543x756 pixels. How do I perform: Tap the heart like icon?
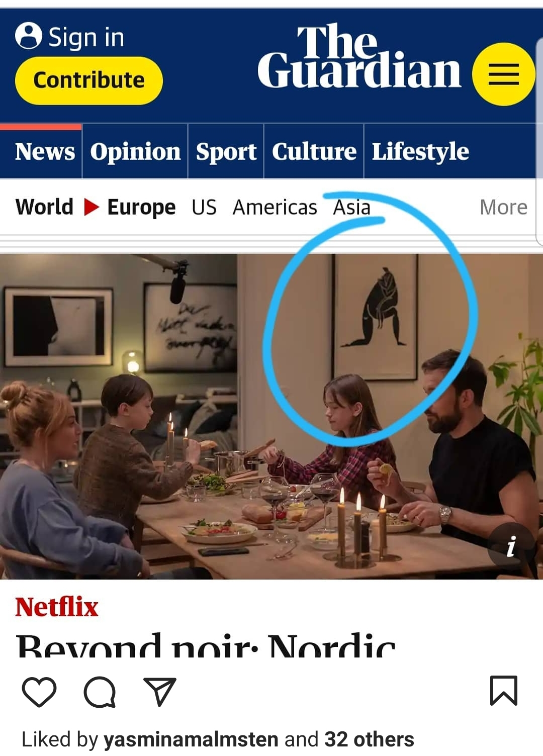pyautogui.click(x=39, y=692)
